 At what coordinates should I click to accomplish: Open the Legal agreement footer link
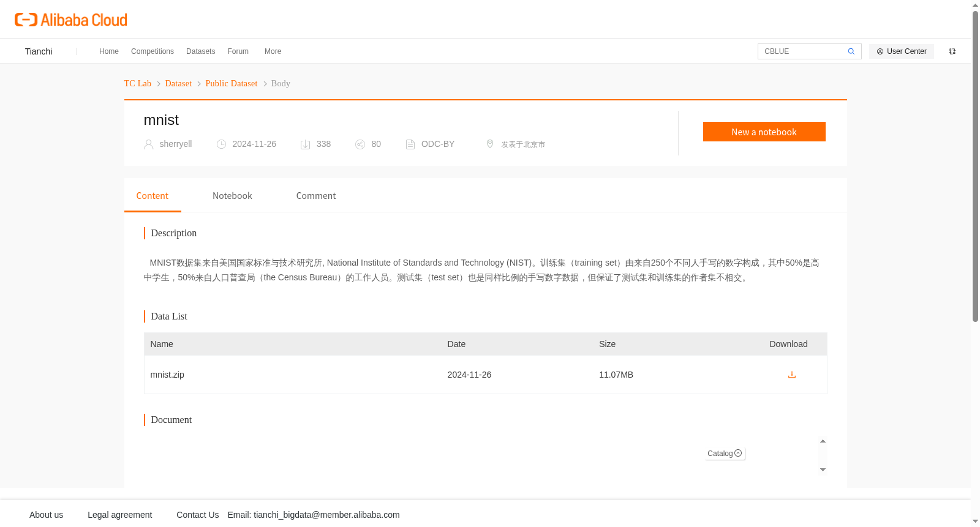click(x=120, y=515)
